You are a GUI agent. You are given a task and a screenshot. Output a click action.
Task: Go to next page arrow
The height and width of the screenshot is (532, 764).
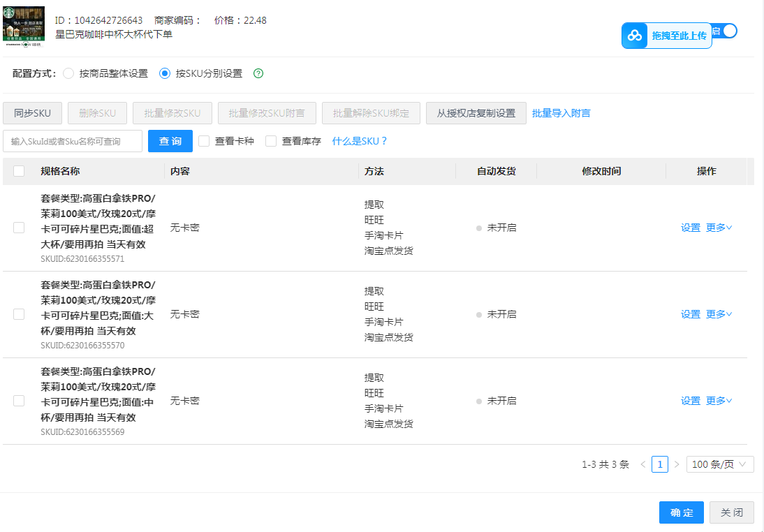pyautogui.click(x=676, y=464)
